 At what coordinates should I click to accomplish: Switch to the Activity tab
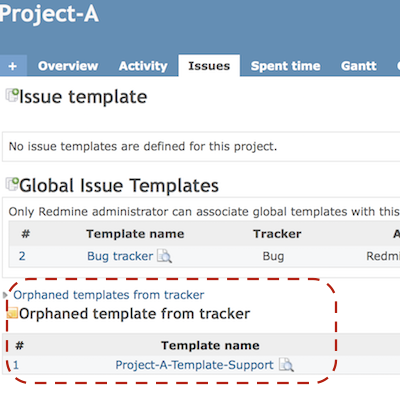click(143, 66)
